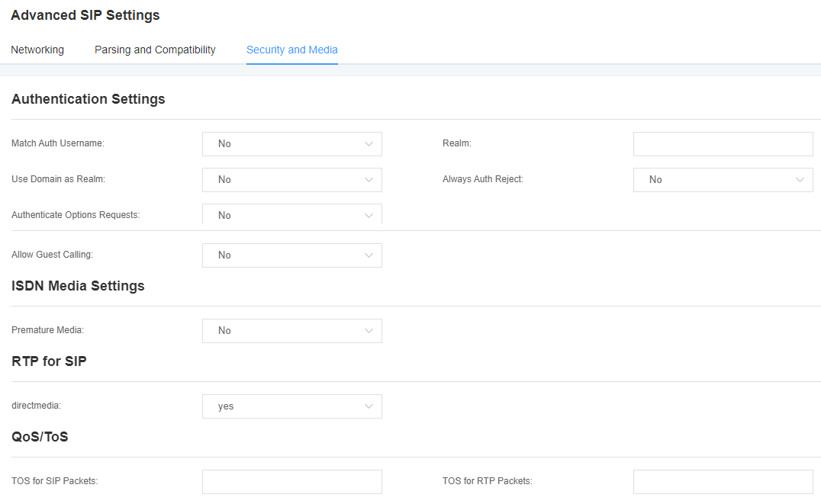Open the Authenticate Options Requests dropdown
The width and height of the screenshot is (821, 504).
292,214
